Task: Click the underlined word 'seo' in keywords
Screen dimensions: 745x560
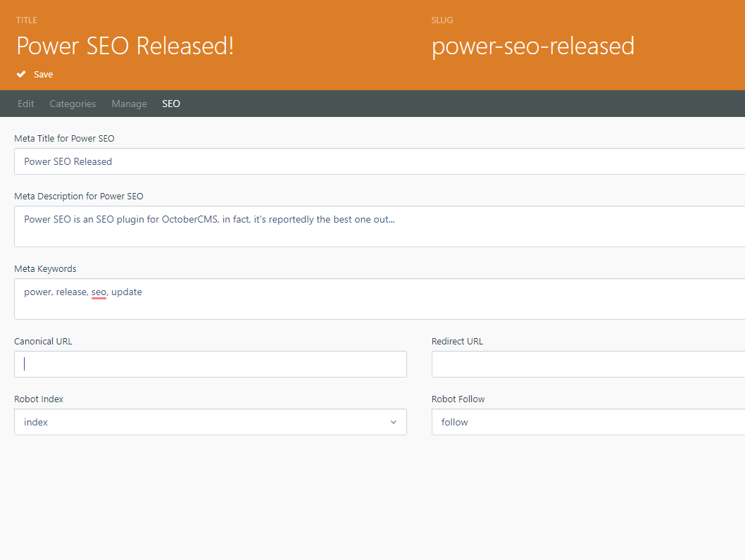Action: pyautogui.click(x=99, y=292)
